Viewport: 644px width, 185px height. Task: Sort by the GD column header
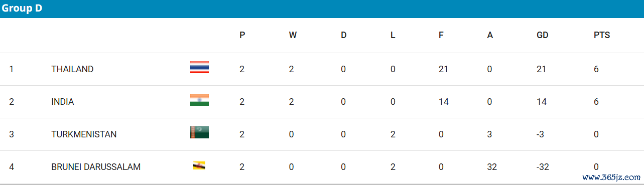point(543,35)
